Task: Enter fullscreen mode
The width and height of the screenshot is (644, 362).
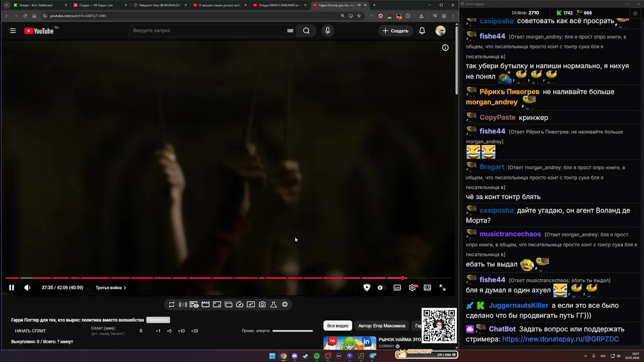Action: pos(442,288)
